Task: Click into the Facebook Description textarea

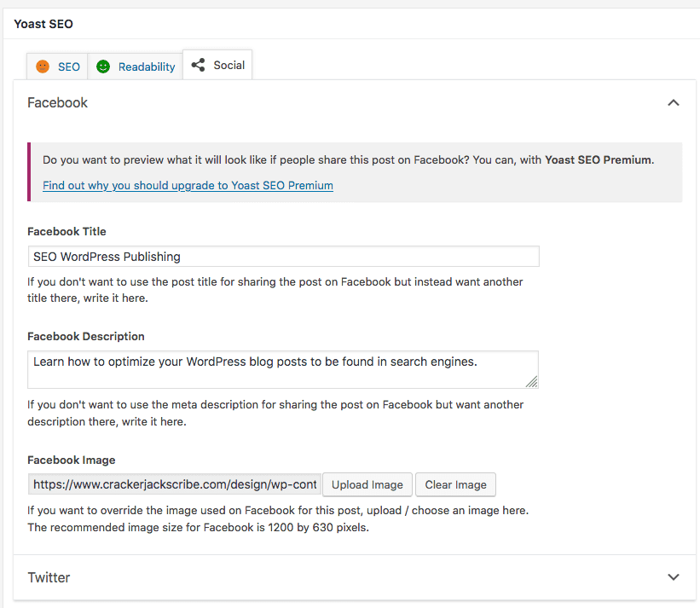Action: coord(283,369)
